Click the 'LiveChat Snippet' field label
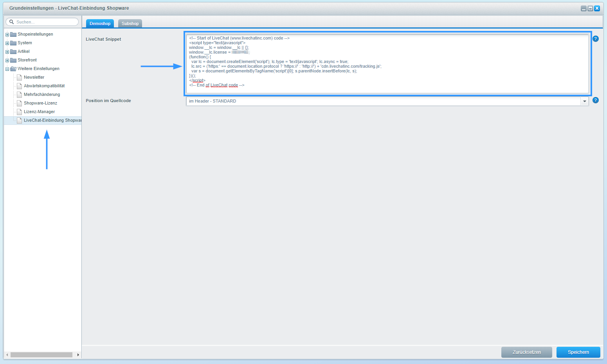This screenshot has width=607, height=364. [103, 39]
